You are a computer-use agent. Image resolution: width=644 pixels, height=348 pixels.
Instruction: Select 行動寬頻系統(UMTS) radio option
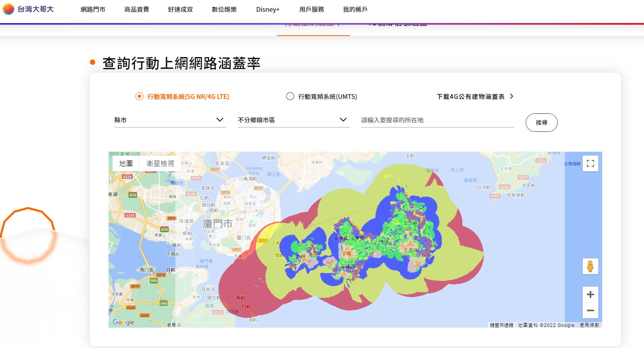pyautogui.click(x=290, y=96)
